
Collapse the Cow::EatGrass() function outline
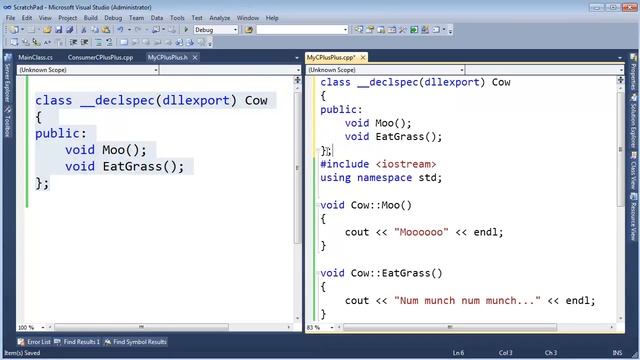pyautogui.click(x=317, y=273)
